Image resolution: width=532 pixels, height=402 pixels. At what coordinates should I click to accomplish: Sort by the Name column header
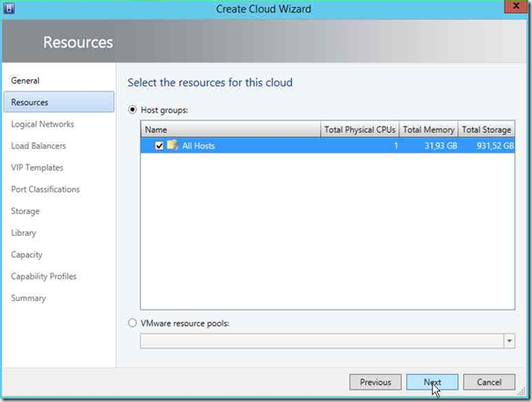pos(230,129)
